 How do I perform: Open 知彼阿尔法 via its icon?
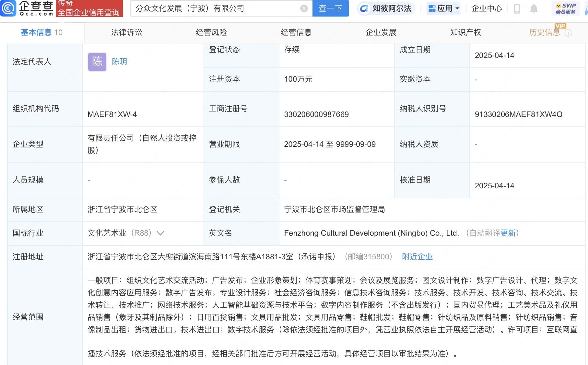pos(365,8)
